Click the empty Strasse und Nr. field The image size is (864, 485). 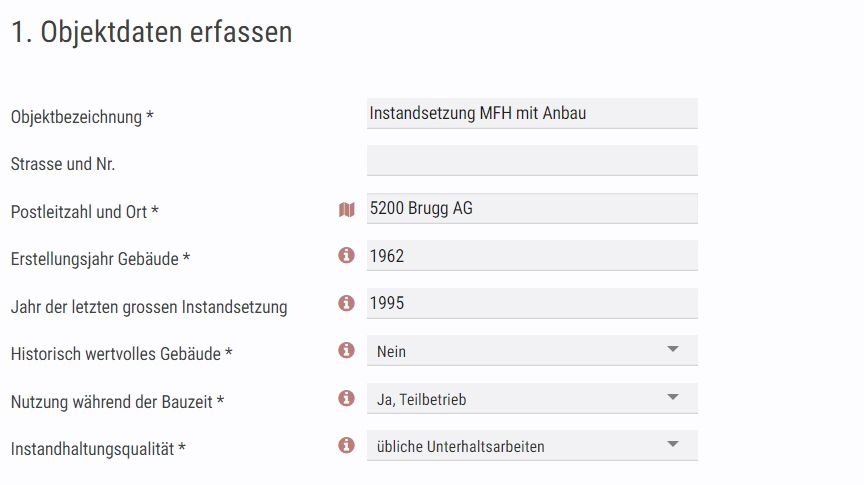(x=532, y=160)
